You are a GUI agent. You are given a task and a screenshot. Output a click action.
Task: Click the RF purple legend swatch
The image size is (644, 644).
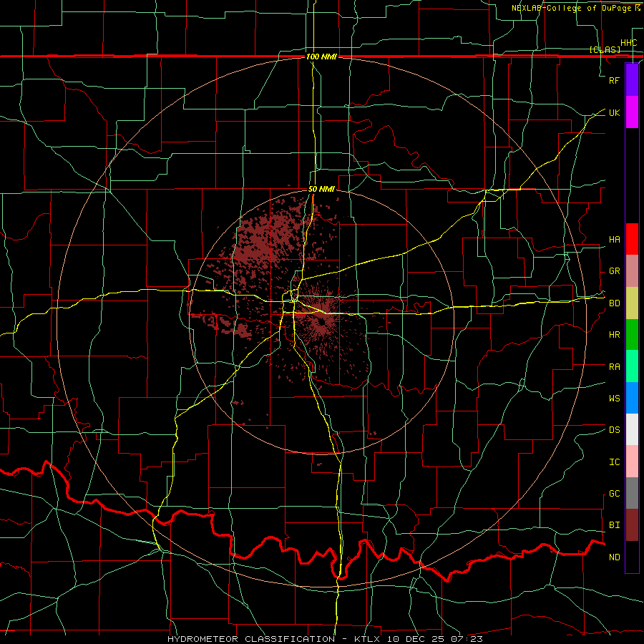pyautogui.click(x=632, y=79)
